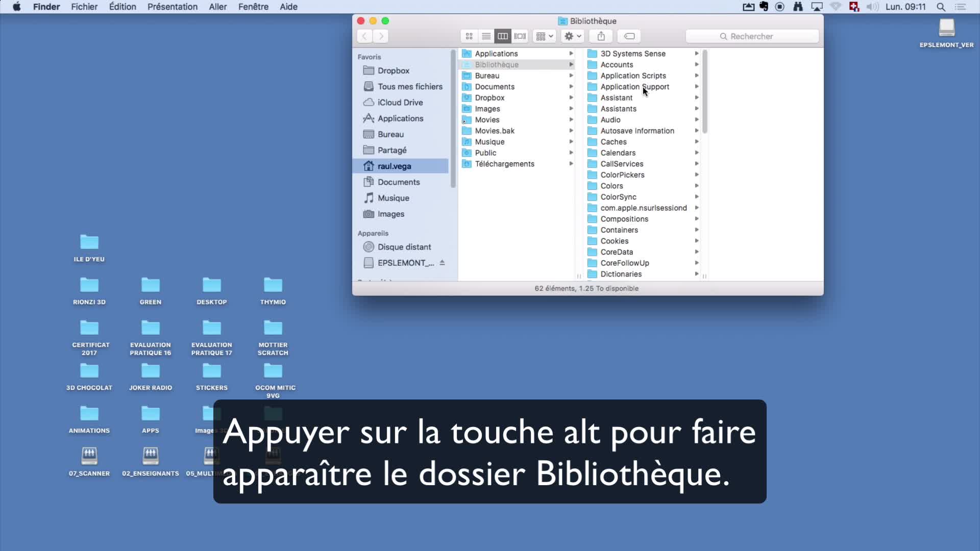Select the Caches folder
The width and height of the screenshot is (980, 551).
[x=613, y=142]
